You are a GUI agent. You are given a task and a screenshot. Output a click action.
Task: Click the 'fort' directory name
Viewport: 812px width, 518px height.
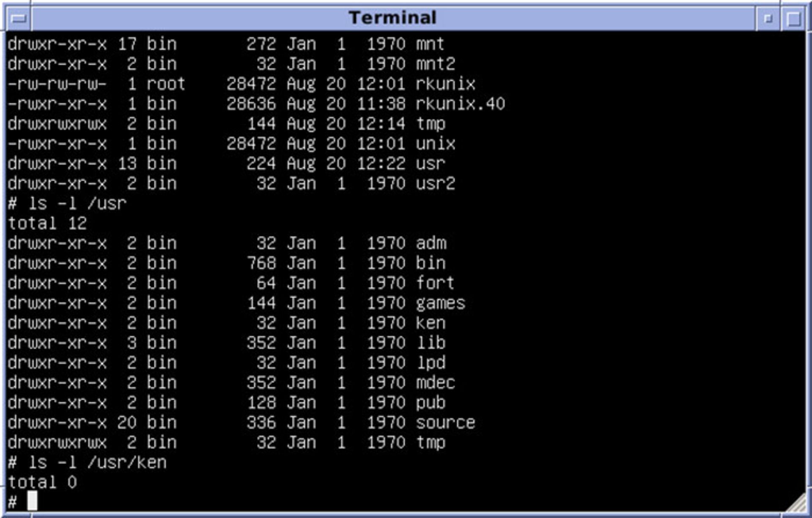point(435,283)
